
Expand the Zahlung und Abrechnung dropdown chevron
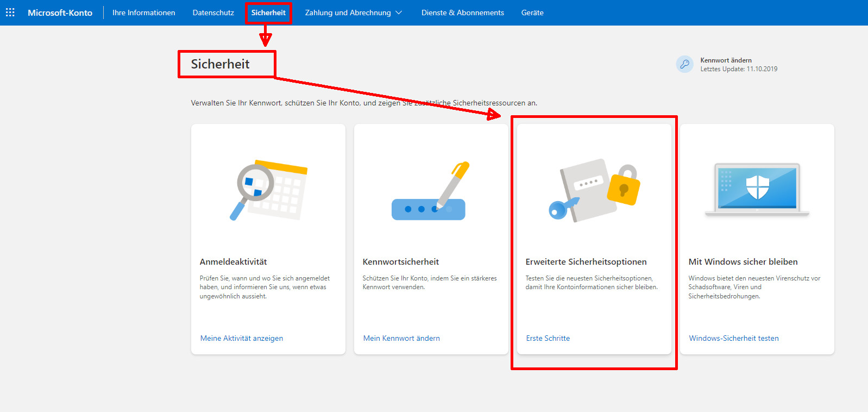tap(399, 13)
